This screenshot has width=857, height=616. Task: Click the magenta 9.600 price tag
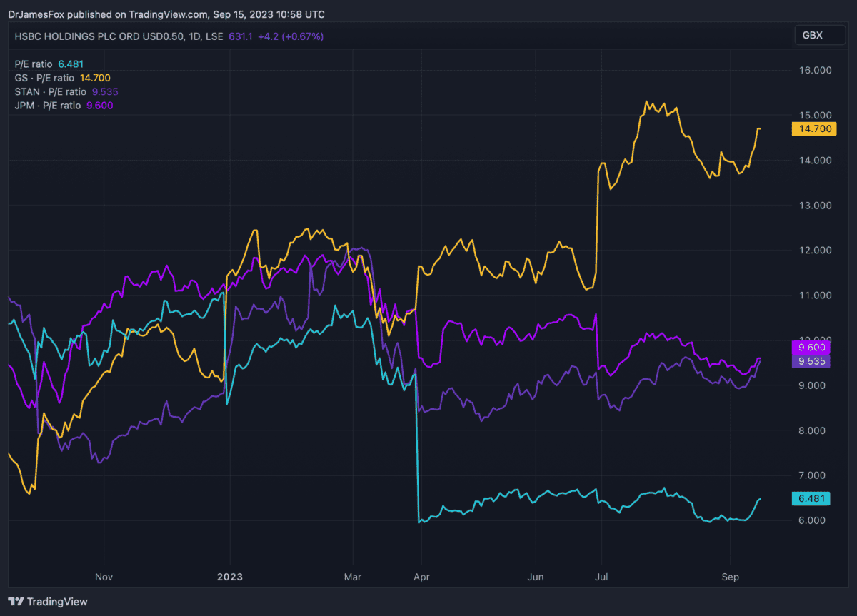click(x=811, y=348)
